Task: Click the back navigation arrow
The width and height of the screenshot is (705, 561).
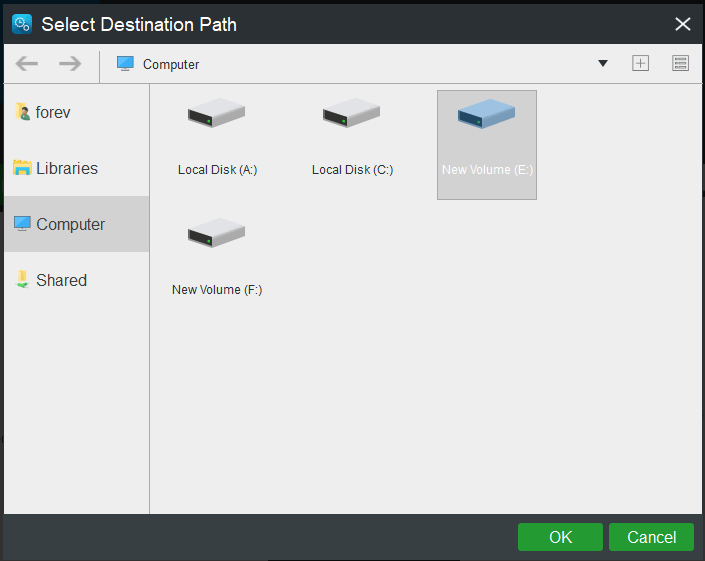Action: [x=27, y=64]
